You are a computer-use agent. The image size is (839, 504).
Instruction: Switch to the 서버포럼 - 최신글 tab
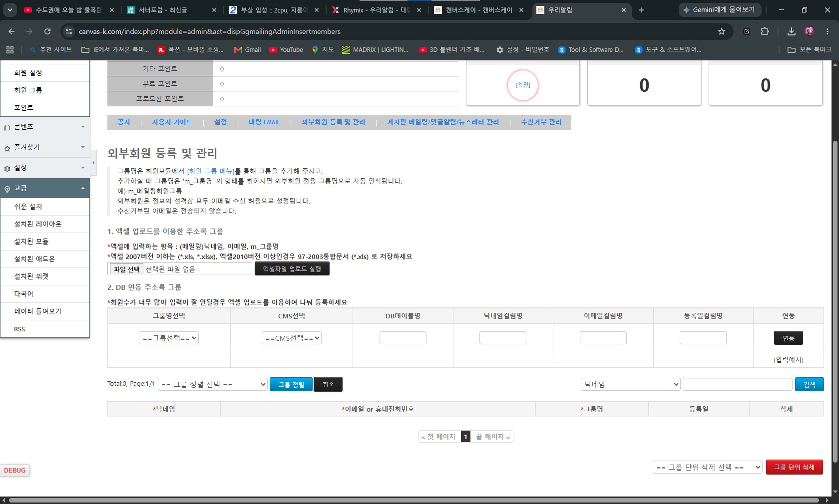click(171, 10)
